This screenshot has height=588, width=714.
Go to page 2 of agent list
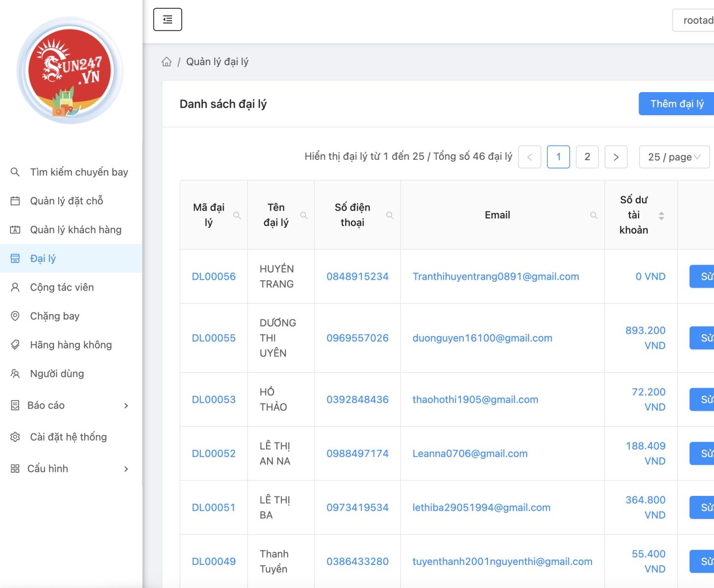point(587,157)
